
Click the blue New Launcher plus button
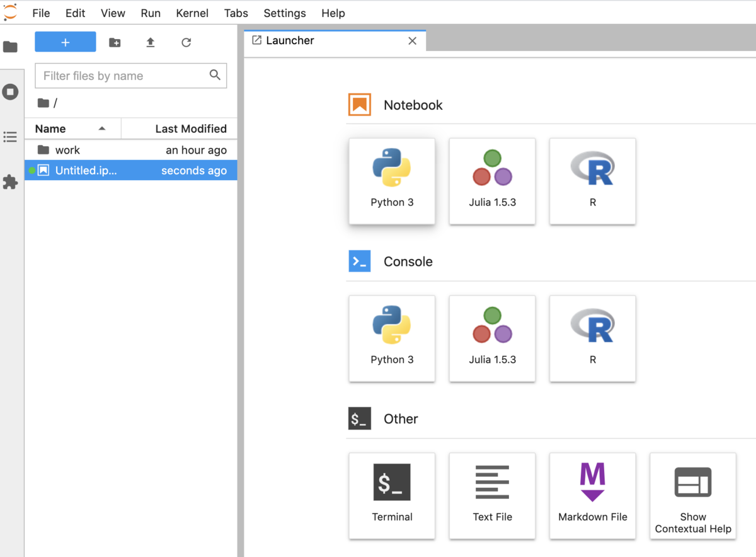pos(66,42)
